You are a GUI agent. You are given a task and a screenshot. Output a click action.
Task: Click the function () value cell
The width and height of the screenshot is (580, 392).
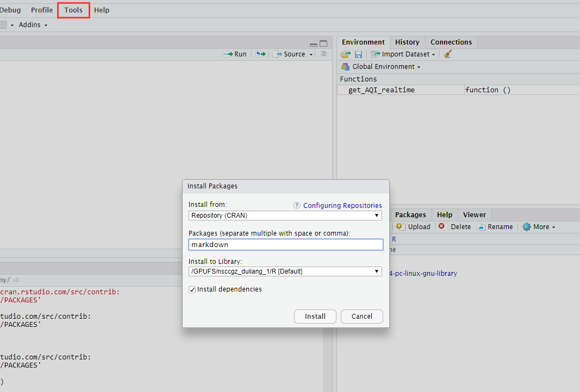click(x=488, y=90)
